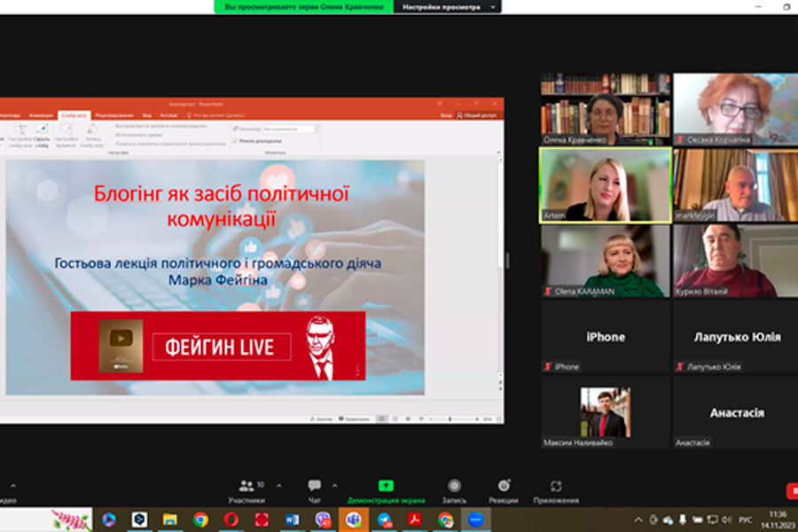The height and width of the screenshot is (532, 798).
Task: Click the Примечания comments button in the status bar
Action: coord(354,419)
